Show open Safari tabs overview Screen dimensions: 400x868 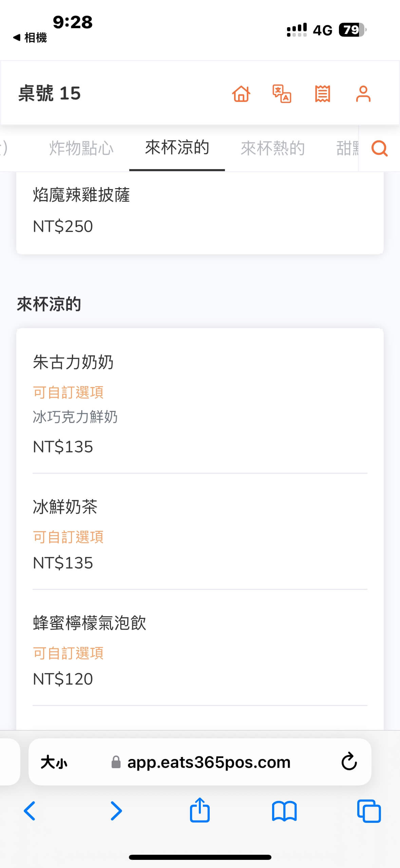(x=369, y=811)
